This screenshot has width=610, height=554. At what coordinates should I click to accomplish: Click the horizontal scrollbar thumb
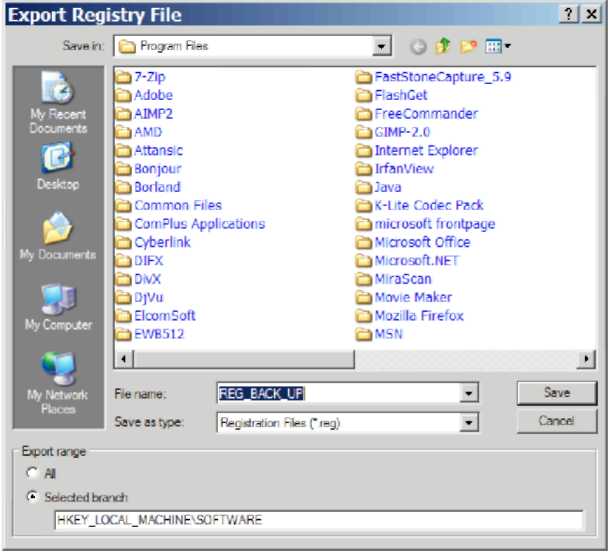(x=244, y=359)
